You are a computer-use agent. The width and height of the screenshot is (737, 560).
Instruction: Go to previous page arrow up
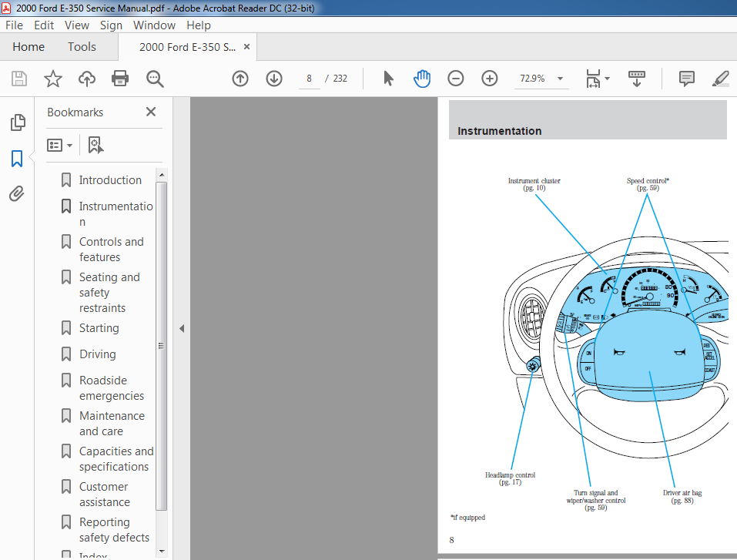click(x=240, y=79)
